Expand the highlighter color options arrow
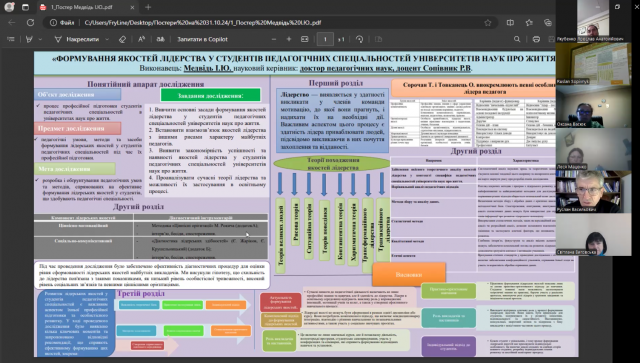This screenshot has height=363, width=640. [40, 39]
